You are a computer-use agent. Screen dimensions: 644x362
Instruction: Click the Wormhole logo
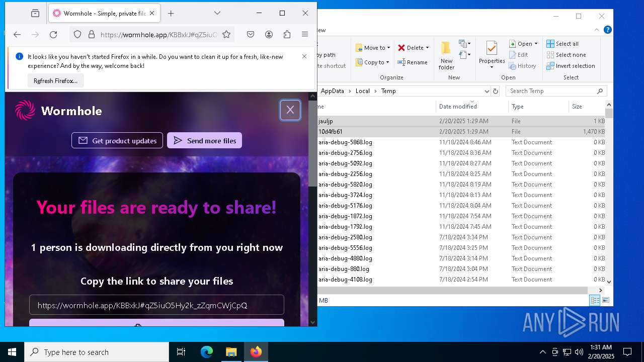click(x=58, y=111)
